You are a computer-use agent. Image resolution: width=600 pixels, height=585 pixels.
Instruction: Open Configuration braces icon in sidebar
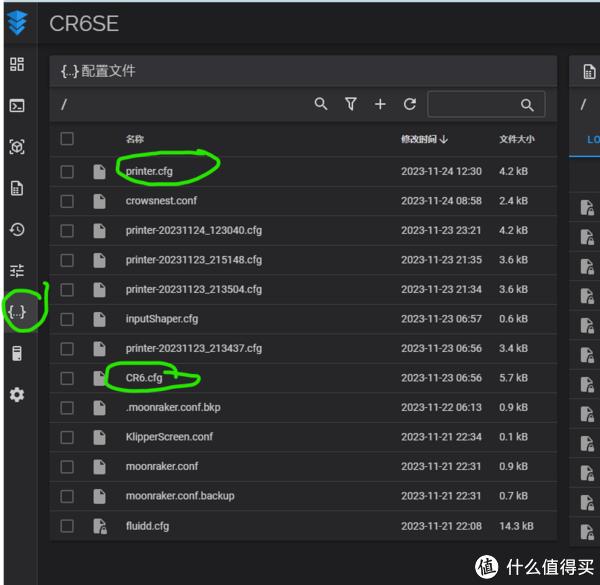click(17, 312)
